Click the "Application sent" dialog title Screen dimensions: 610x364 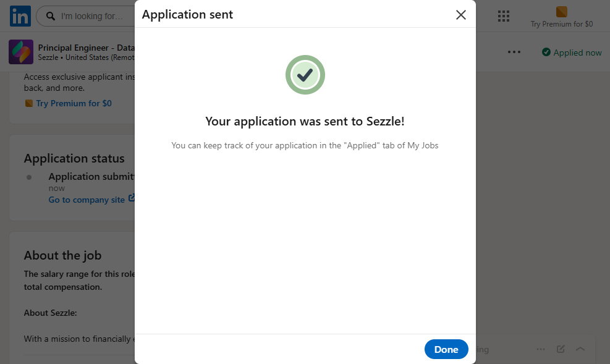187,15
